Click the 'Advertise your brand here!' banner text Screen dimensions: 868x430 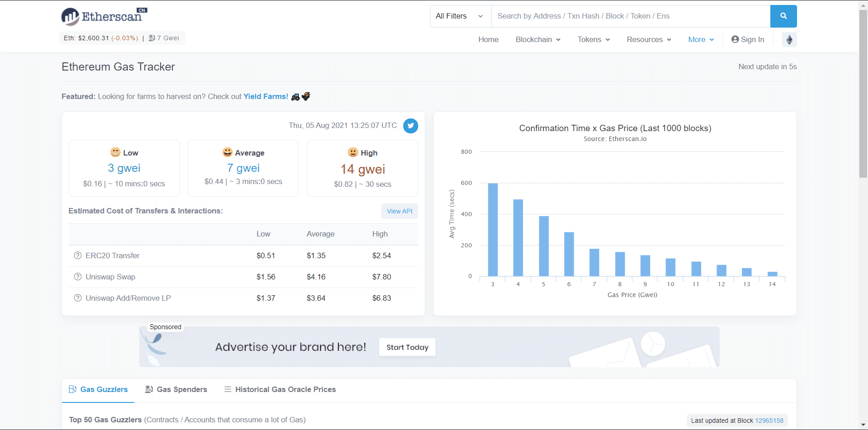[x=291, y=347]
